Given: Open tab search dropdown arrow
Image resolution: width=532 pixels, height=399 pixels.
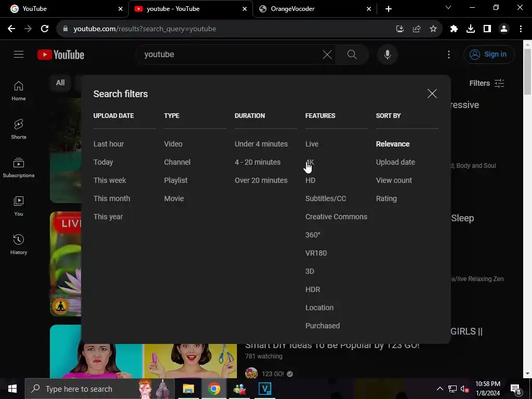Looking at the screenshot, I should coord(448,7).
